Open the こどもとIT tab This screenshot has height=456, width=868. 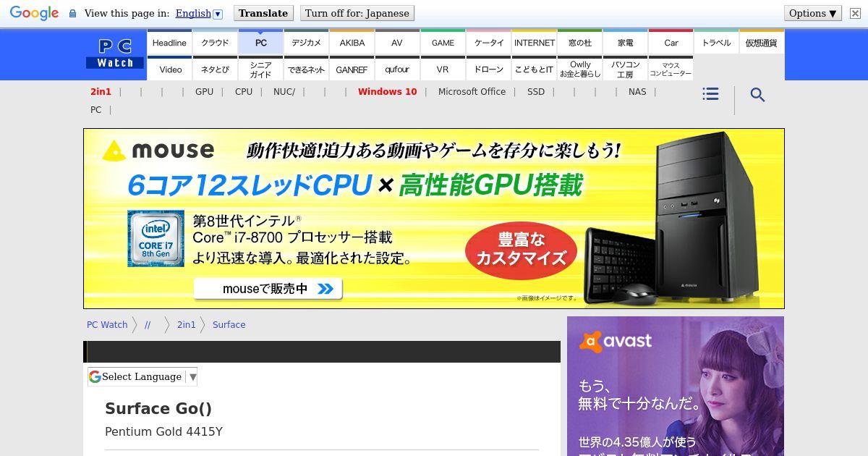(535, 69)
